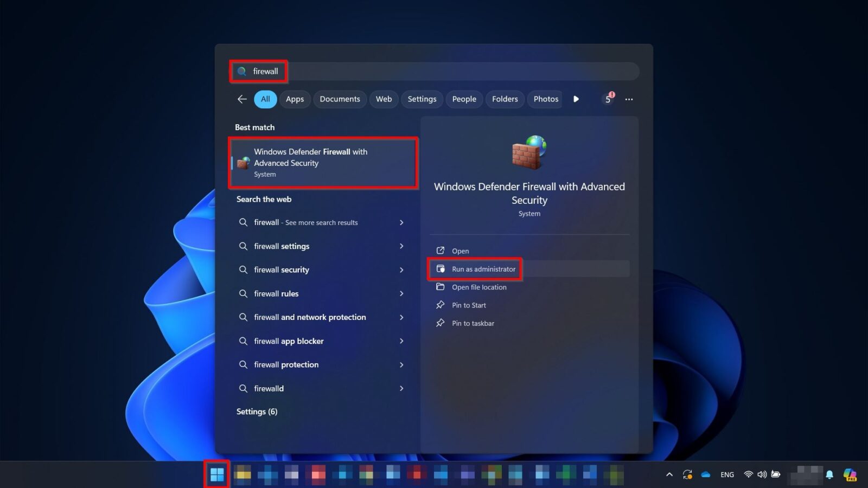
Task: Click the rewards points badge icon
Action: click(x=609, y=99)
